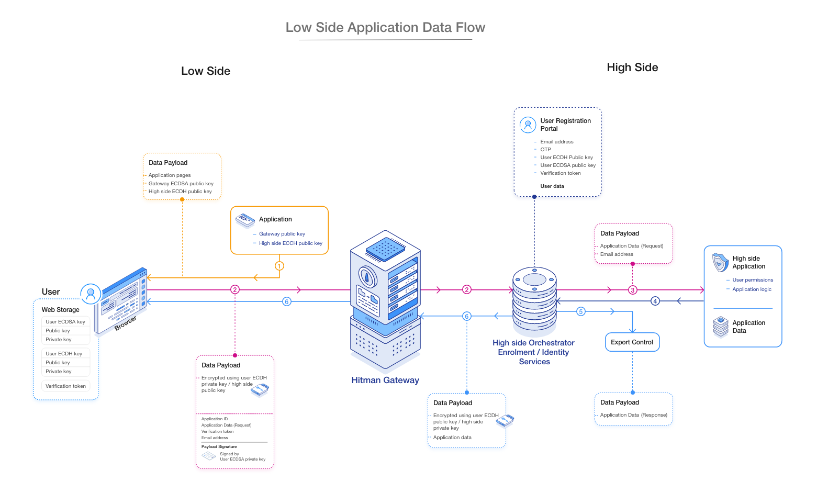Select User permissions under High side Application

pyautogui.click(x=752, y=280)
